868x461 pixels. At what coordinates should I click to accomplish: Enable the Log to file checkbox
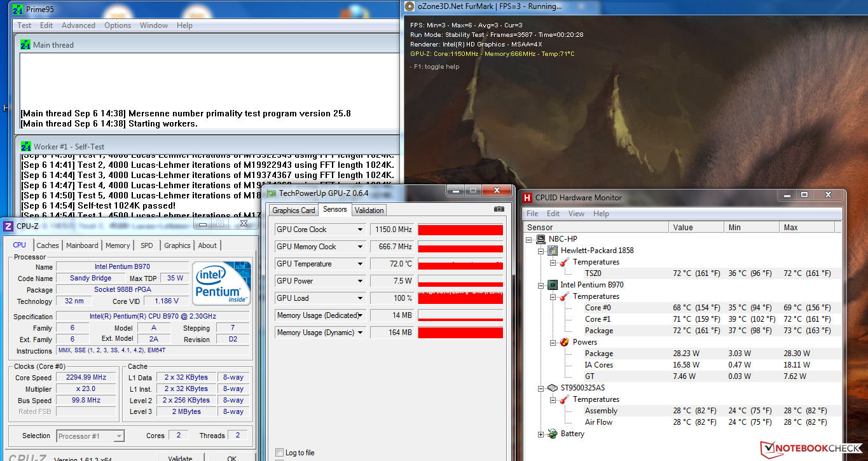279,453
